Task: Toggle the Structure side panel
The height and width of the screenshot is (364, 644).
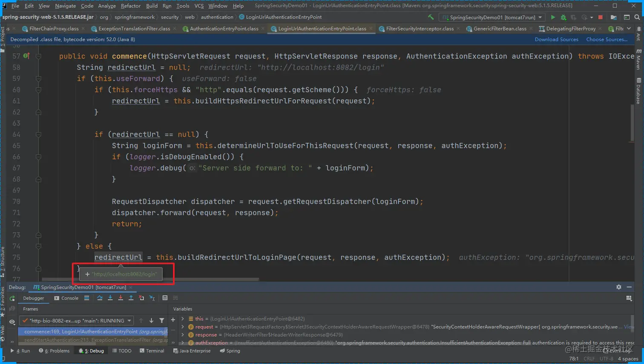Action: pos(3,262)
